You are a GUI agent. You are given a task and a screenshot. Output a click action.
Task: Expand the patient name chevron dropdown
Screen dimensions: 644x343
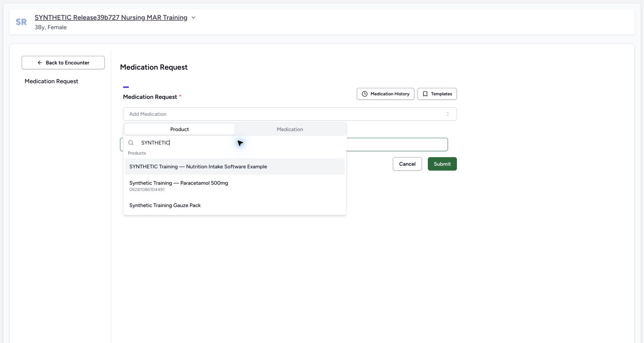(x=193, y=18)
